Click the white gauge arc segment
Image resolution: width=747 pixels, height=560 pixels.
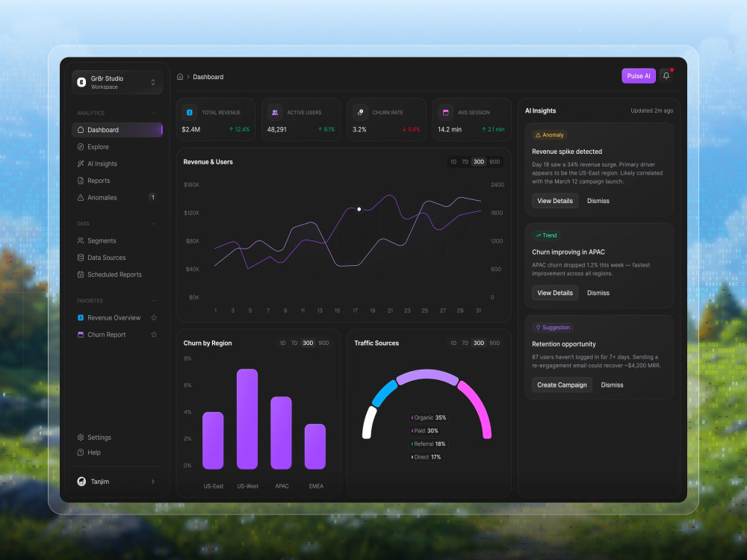(x=369, y=423)
